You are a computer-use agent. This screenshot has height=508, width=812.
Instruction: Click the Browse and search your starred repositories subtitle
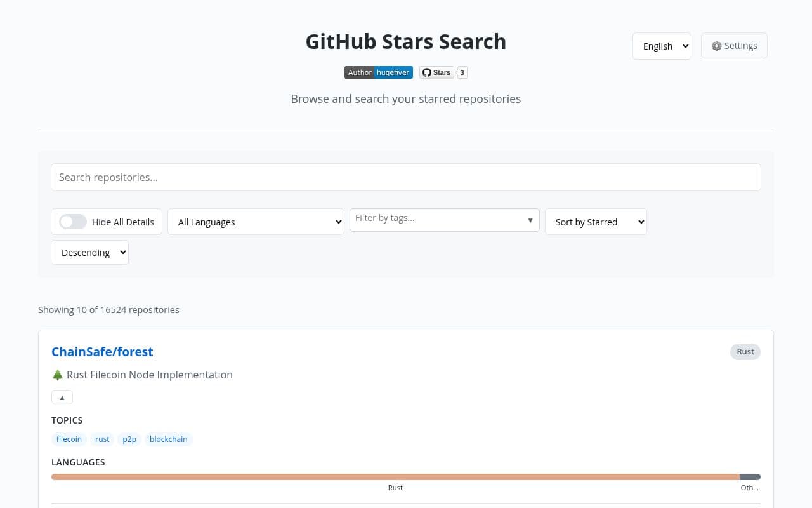coord(406,98)
